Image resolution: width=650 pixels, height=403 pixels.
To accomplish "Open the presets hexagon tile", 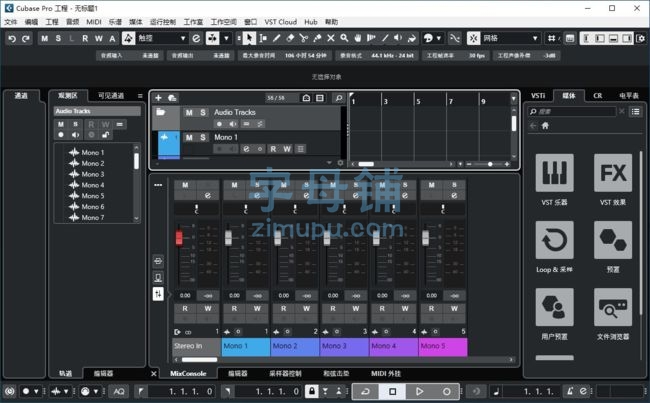I will tap(613, 240).
